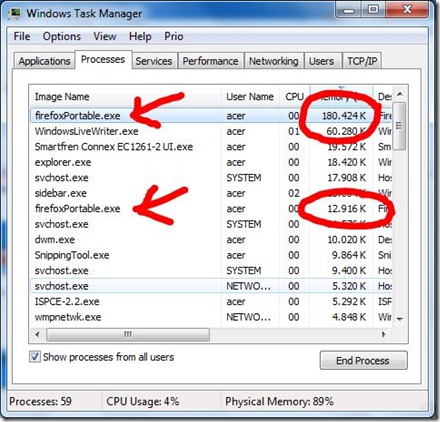Click the horizontal scrollbar thumb
The width and height of the screenshot is (440, 422).
click(128, 334)
